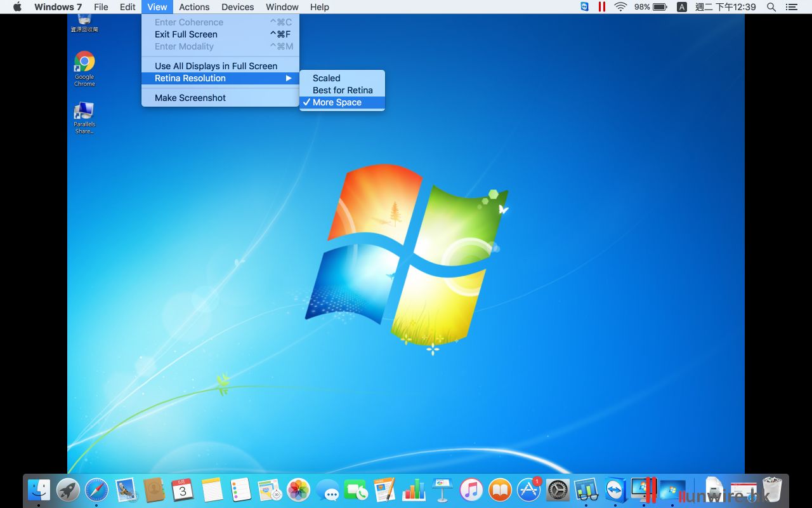The height and width of the screenshot is (508, 812).
Task: Choose Make Screenshot from the View menu
Action: (x=190, y=98)
